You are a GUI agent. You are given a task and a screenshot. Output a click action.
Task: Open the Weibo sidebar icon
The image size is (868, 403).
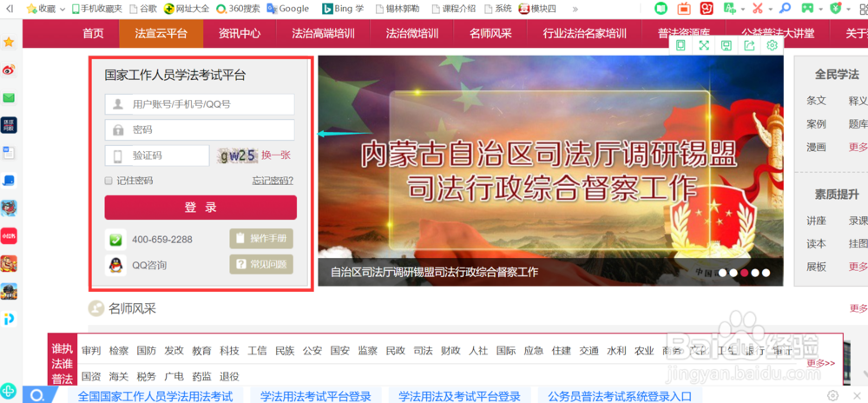pyautogui.click(x=9, y=70)
